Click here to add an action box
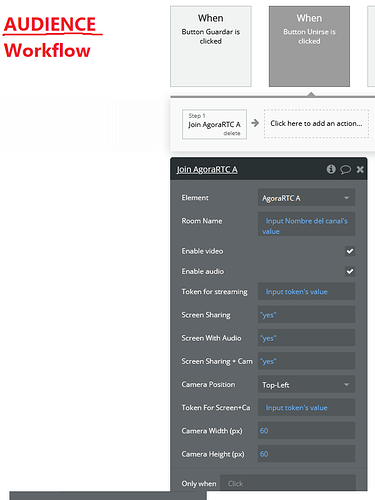 pyautogui.click(x=316, y=123)
